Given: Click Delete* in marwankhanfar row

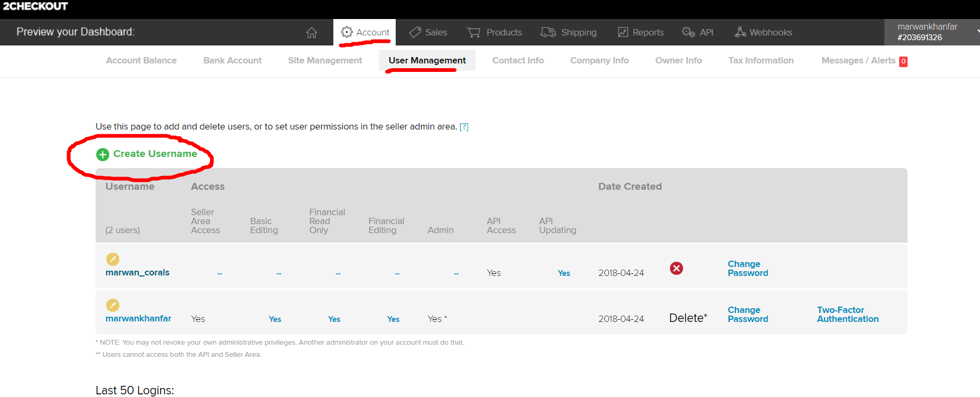Looking at the screenshot, I should pyautogui.click(x=688, y=318).
